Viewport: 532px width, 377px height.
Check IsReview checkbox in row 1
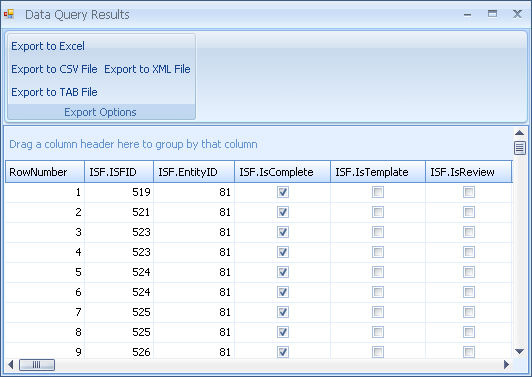(469, 192)
